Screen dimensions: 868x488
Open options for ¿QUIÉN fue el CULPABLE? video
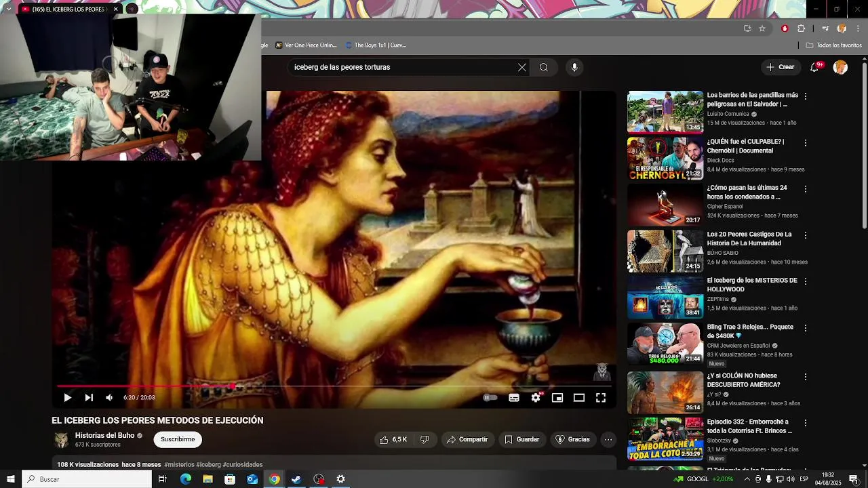806,143
